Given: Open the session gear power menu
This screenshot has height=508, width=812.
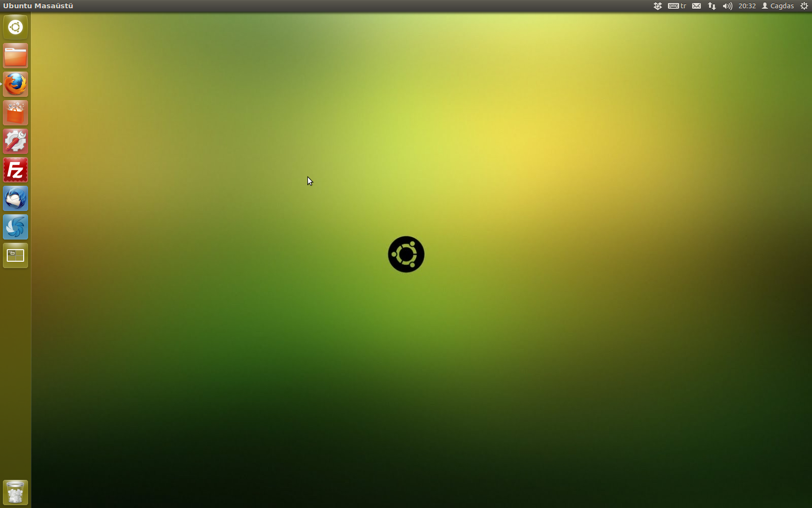Looking at the screenshot, I should click(804, 6).
